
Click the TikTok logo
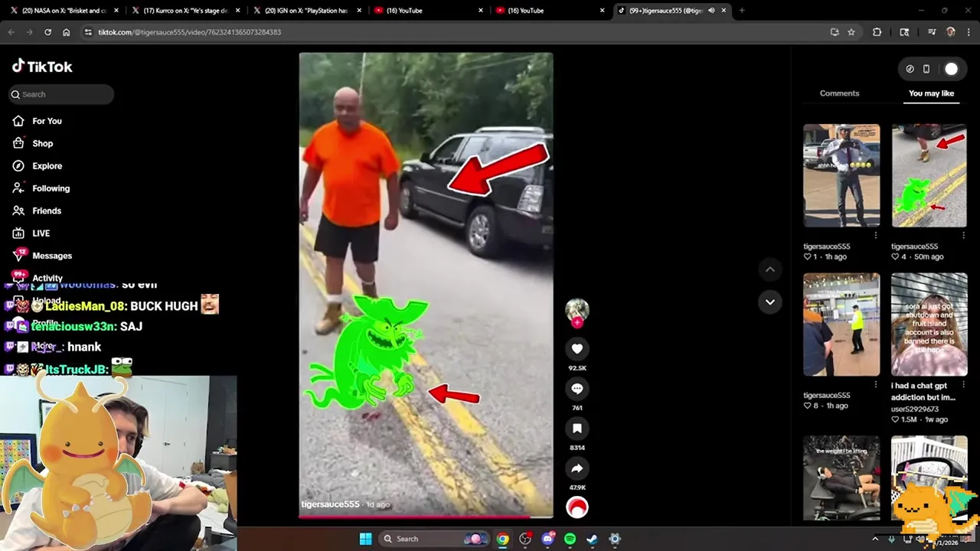[x=42, y=67]
